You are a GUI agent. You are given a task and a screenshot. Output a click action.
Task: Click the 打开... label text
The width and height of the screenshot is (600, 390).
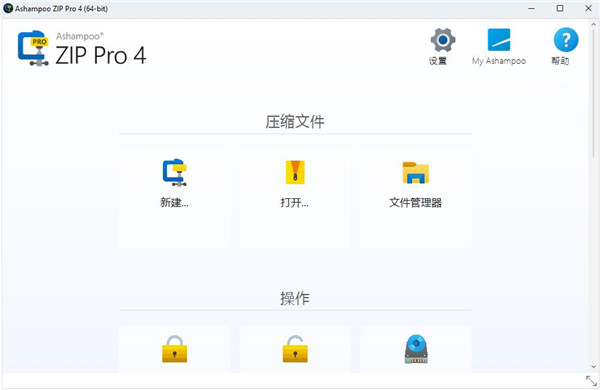(295, 202)
